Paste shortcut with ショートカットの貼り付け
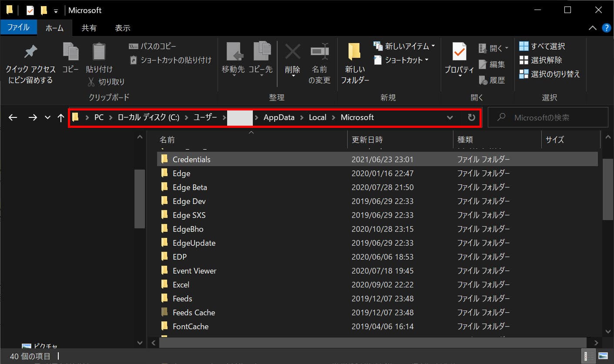The image size is (614, 364). (x=171, y=60)
